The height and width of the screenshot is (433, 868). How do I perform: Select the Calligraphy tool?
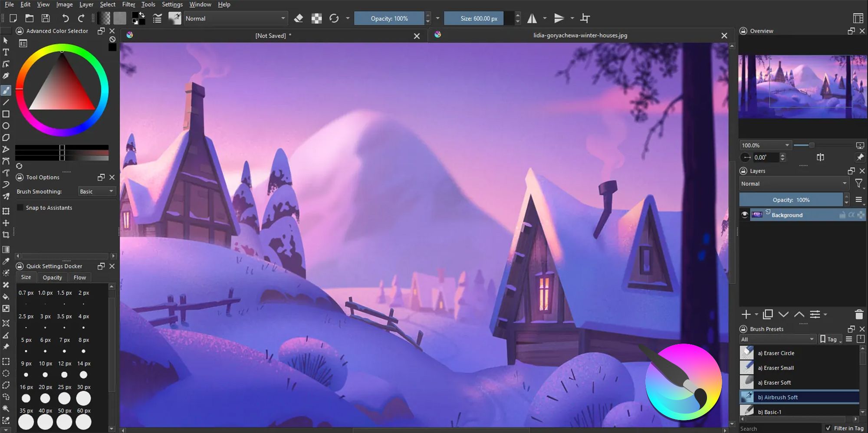[x=6, y=76]
